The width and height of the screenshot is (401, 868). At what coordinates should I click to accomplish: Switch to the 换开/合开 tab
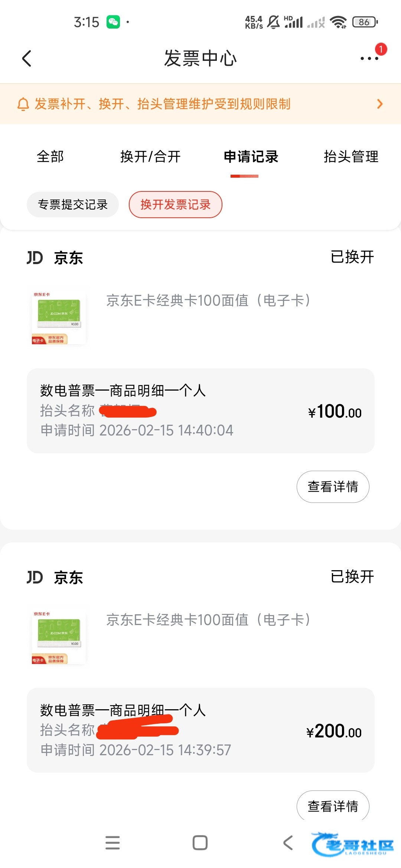(x=150, y=157)
